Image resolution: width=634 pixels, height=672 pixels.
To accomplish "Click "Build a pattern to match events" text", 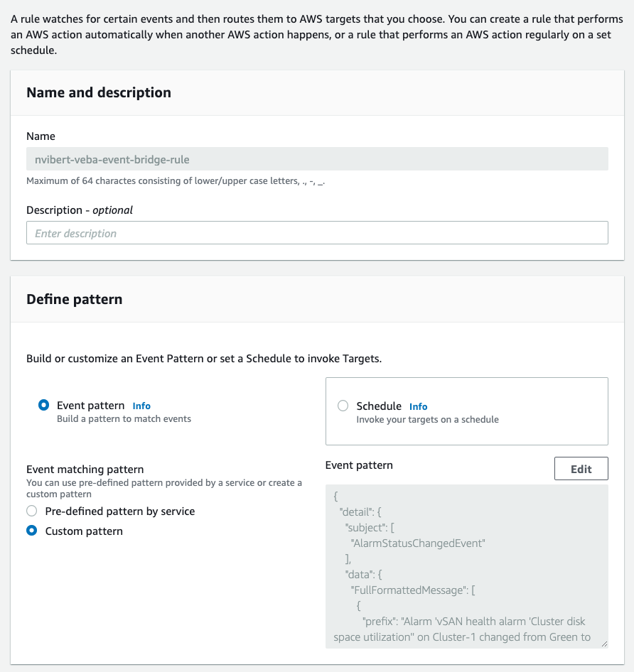I will tap(124, 418).
